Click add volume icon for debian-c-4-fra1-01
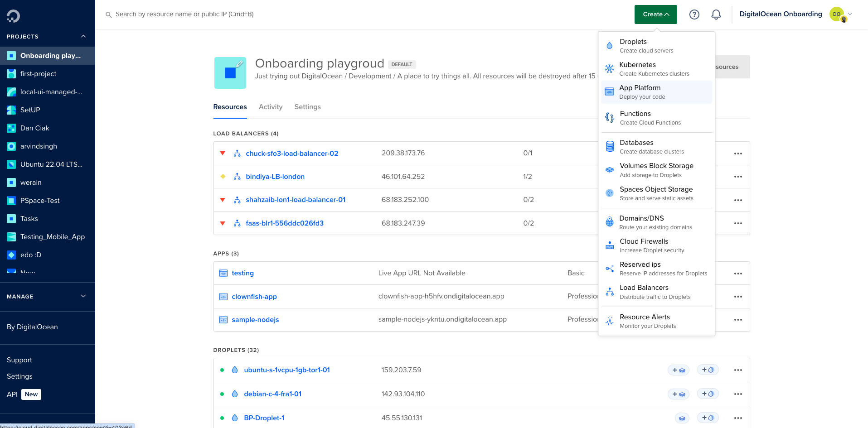868x428 pixels. tap(678, 394)
